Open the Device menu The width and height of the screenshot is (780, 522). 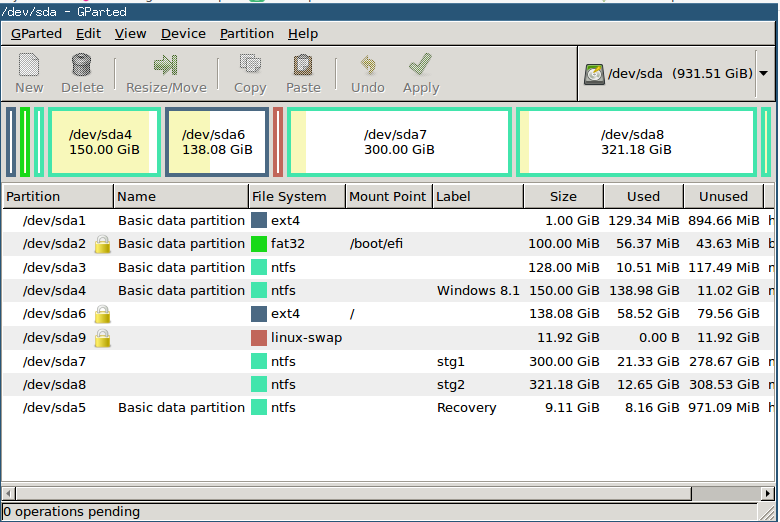183,33
